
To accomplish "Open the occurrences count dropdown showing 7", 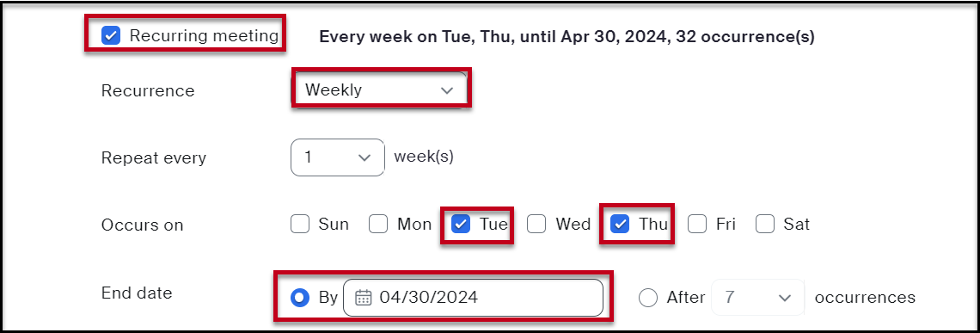I will pos(758,298).
